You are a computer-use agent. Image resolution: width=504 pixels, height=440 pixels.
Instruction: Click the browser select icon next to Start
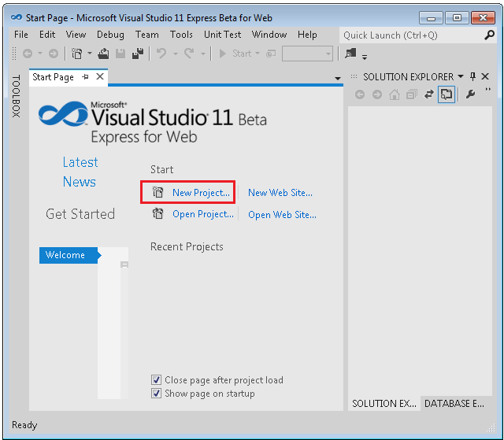pos(271,54)
